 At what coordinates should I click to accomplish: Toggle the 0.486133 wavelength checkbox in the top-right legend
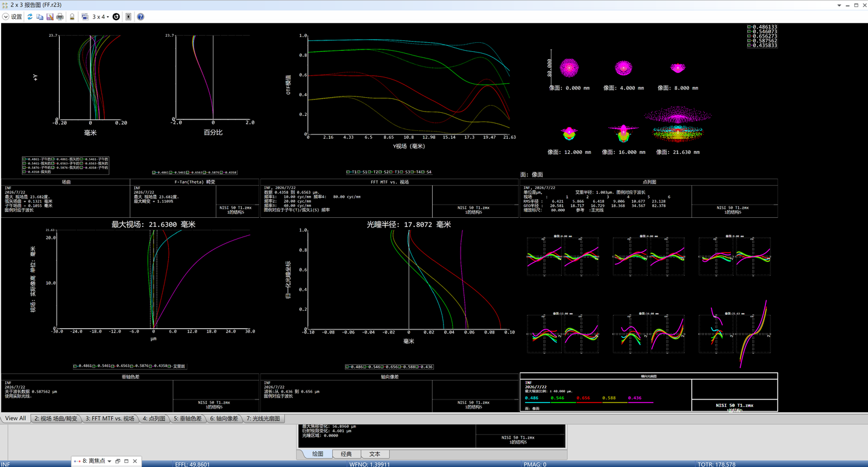click(x=749, y=27)
